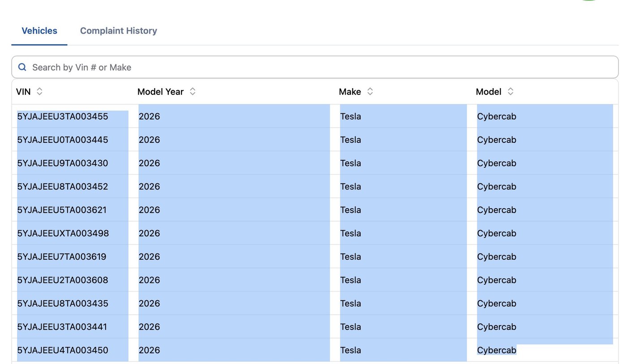Click the Model column header label
Image resolution: width=627 pixels, height=364 pixels.
(489, 91)
